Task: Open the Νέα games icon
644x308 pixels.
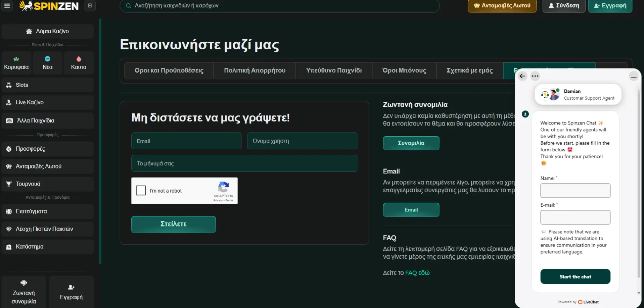Action: point(48,59)
